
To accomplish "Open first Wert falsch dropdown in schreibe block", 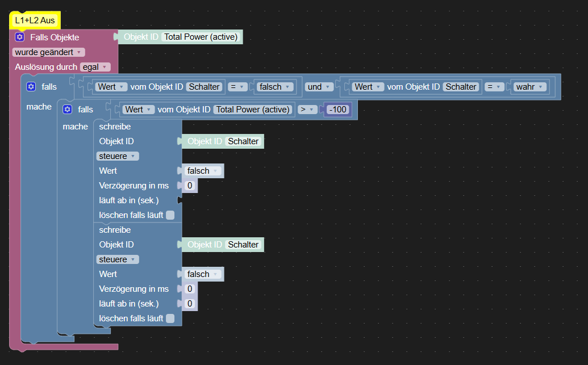I will coord(202,171).
